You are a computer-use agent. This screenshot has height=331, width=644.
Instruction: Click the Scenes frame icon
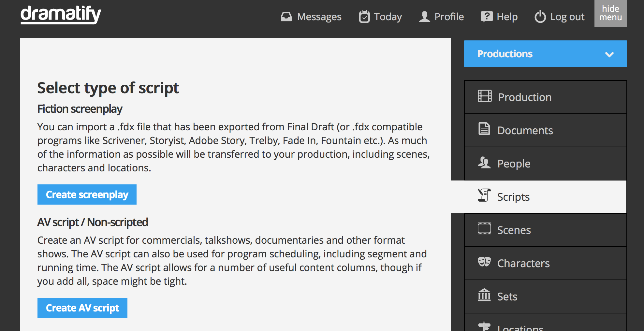coord(484,229)
